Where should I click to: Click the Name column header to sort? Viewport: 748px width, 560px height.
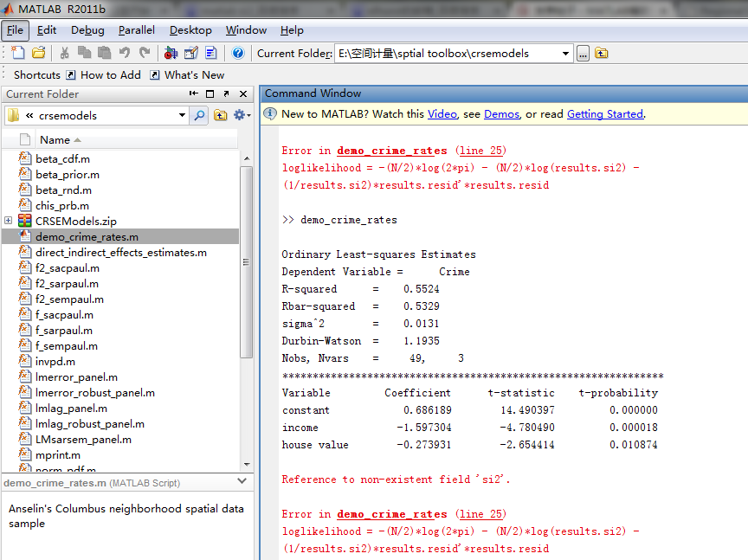[x=55, y=139]
